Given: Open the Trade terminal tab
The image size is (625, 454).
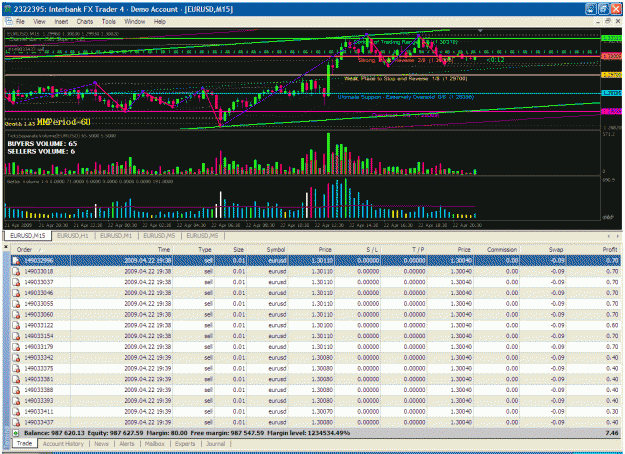Looking at the screenshot, I should 24,443.
